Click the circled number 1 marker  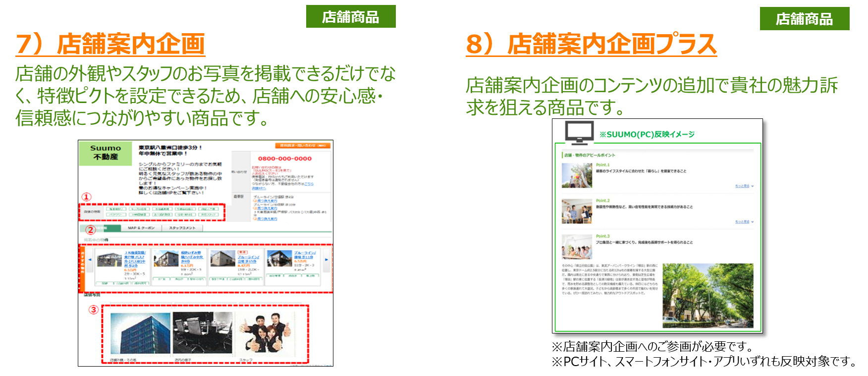(87, 197)
